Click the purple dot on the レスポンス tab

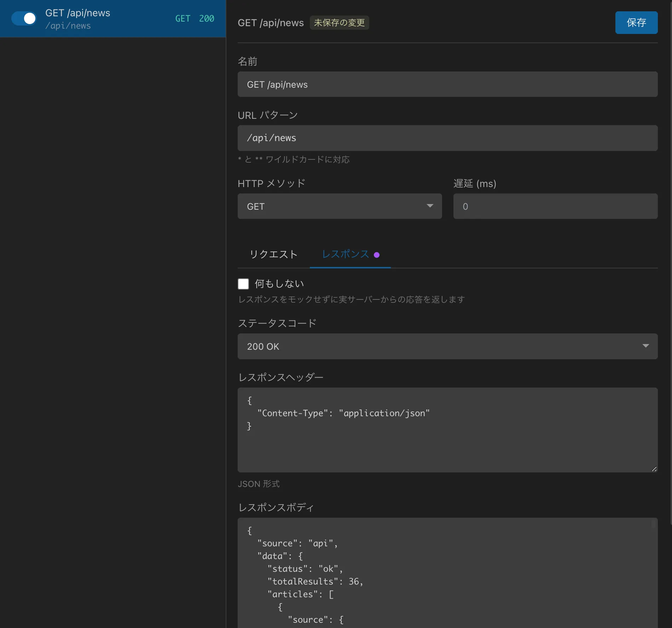coord(377,255)
